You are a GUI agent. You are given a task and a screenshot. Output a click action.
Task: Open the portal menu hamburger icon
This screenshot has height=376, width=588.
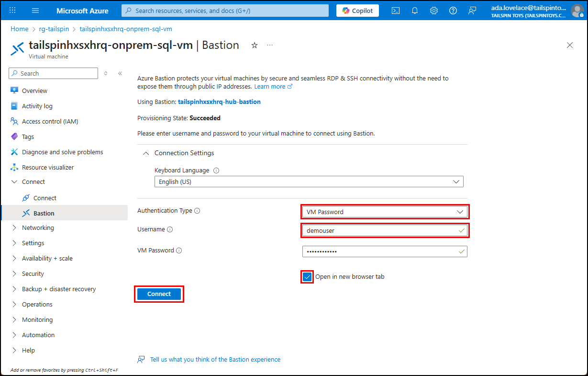[35, 10]
